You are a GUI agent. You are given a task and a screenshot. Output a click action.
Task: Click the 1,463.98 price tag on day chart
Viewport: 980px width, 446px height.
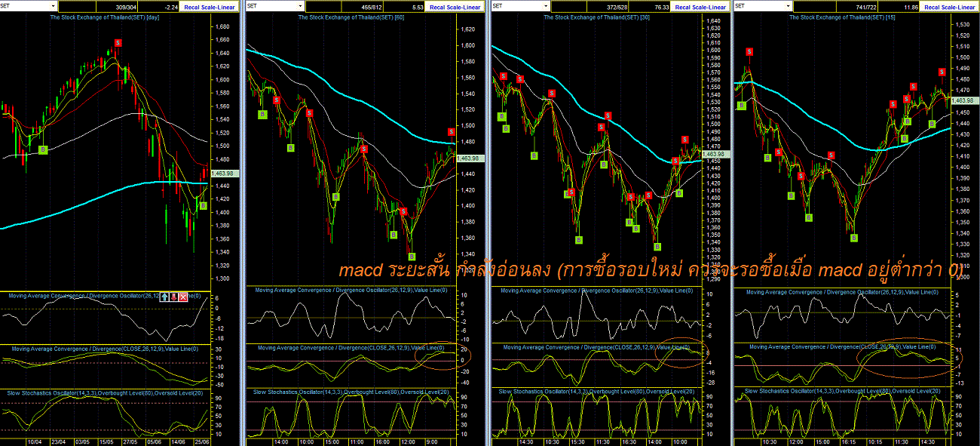click(x=224, y=173)
